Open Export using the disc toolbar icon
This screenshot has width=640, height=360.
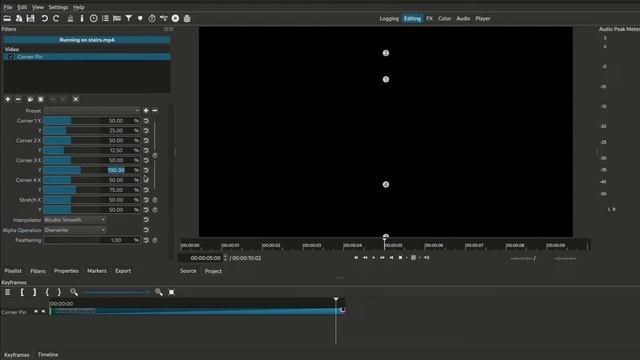coord(175,18)
